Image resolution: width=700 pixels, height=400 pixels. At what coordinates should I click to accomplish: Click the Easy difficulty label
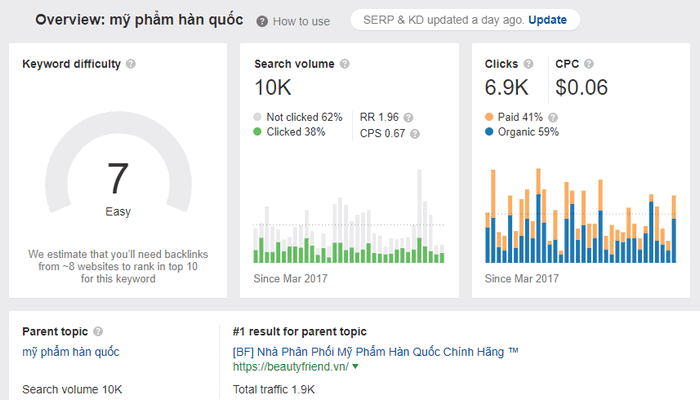pyautogui.click(x=118, y=212)
